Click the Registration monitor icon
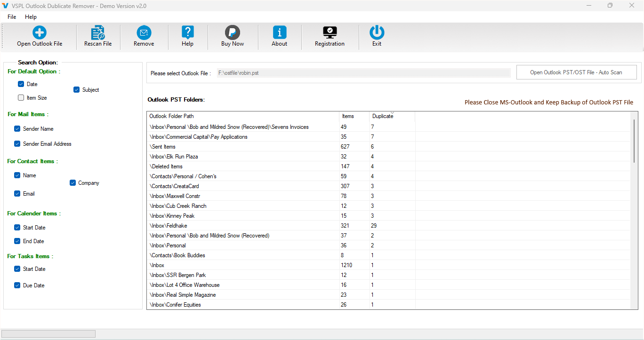The width and height of the screenshot is (644, 340). (x=330, y=32)
